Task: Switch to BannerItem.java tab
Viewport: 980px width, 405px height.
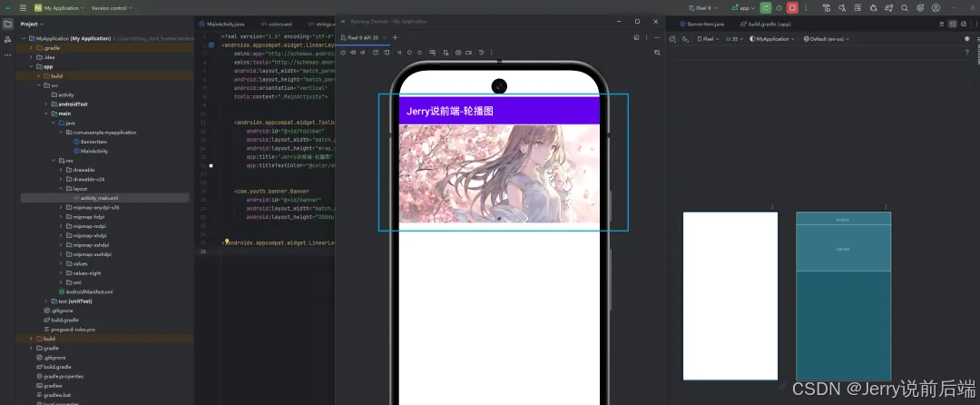Action: (701, 24)
